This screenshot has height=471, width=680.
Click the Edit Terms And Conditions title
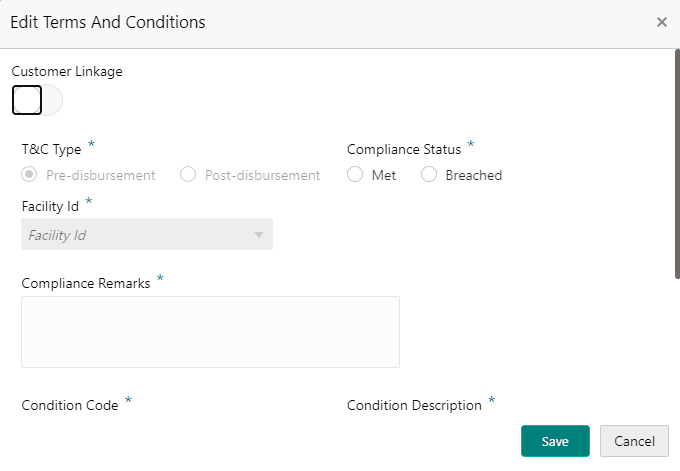tap(108, 22)
